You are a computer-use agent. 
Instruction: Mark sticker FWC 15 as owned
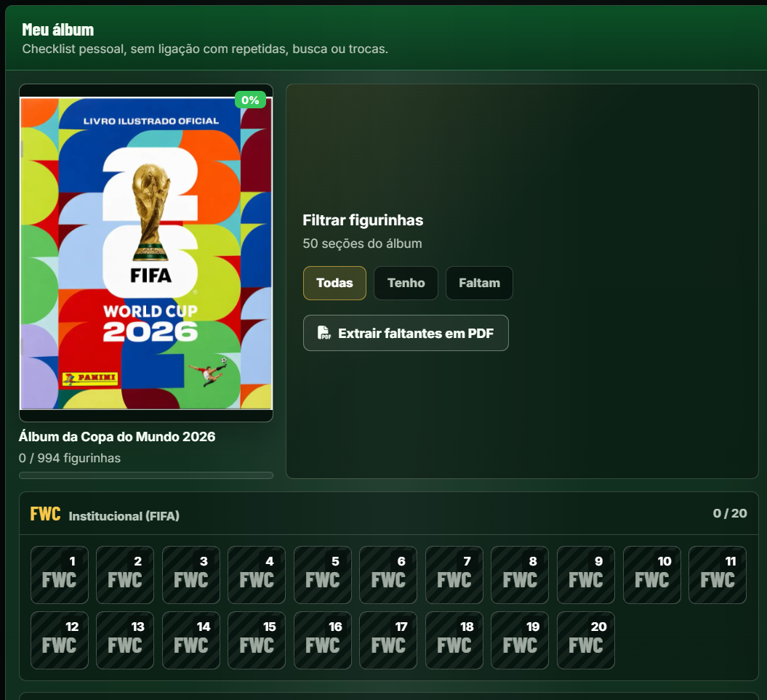(257, 640)
